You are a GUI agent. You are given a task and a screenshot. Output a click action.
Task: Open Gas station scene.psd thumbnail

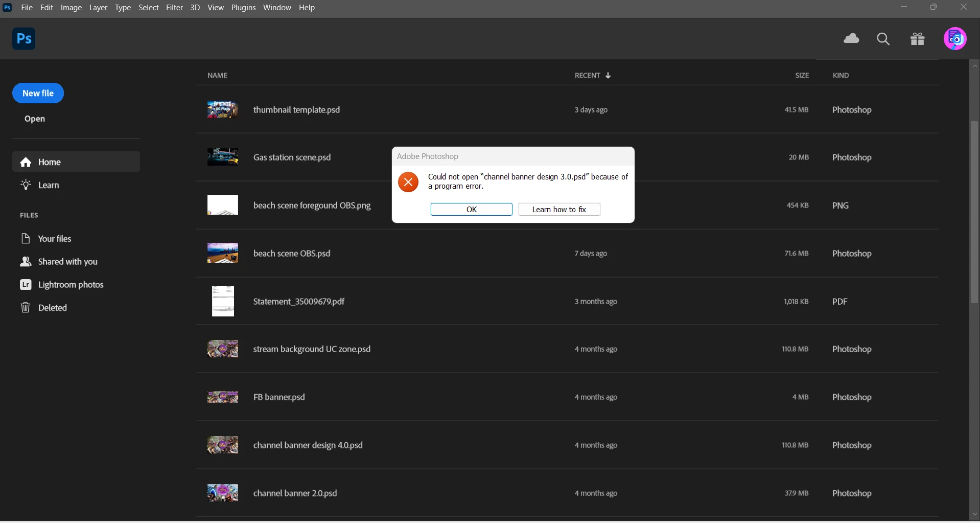[223, 157]
